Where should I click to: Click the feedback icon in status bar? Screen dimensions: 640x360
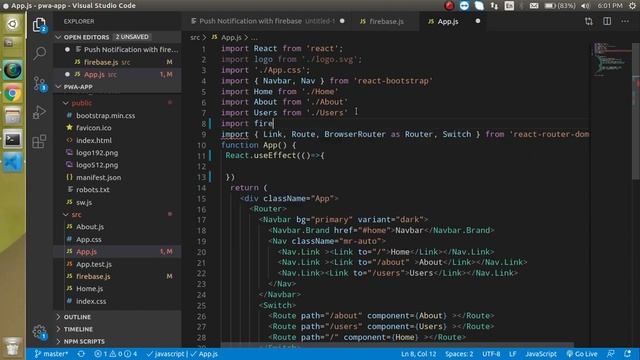pos(611,354)
